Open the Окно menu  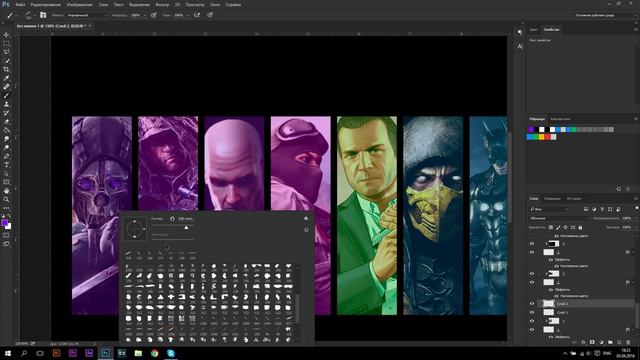click(x=215, y=4)
